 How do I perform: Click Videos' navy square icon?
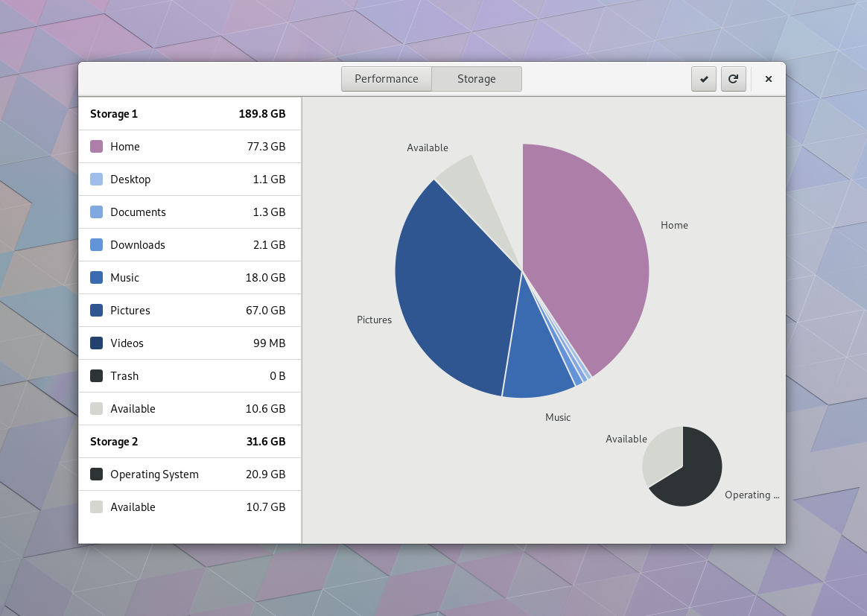pos(96,343)
